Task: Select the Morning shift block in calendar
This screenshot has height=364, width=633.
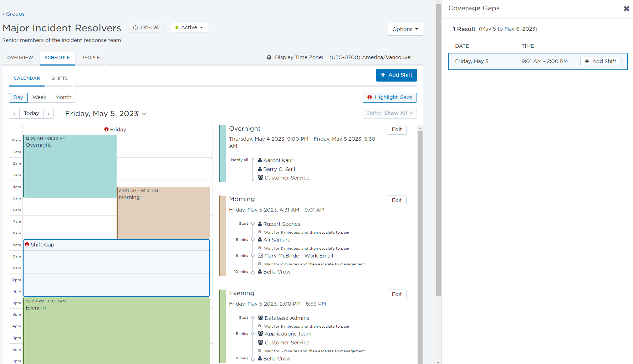Action: (x=163, y=213)
